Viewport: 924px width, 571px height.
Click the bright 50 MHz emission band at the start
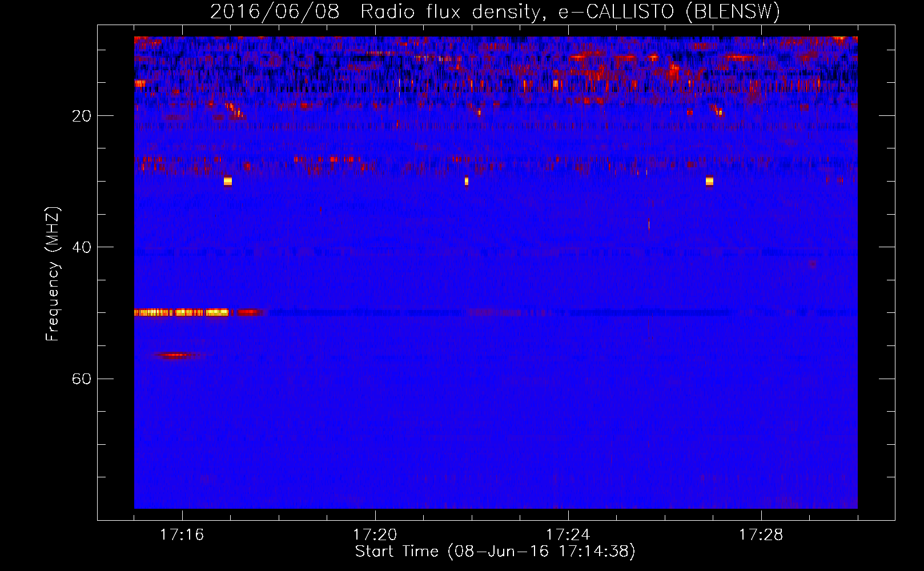coord(182,312)
